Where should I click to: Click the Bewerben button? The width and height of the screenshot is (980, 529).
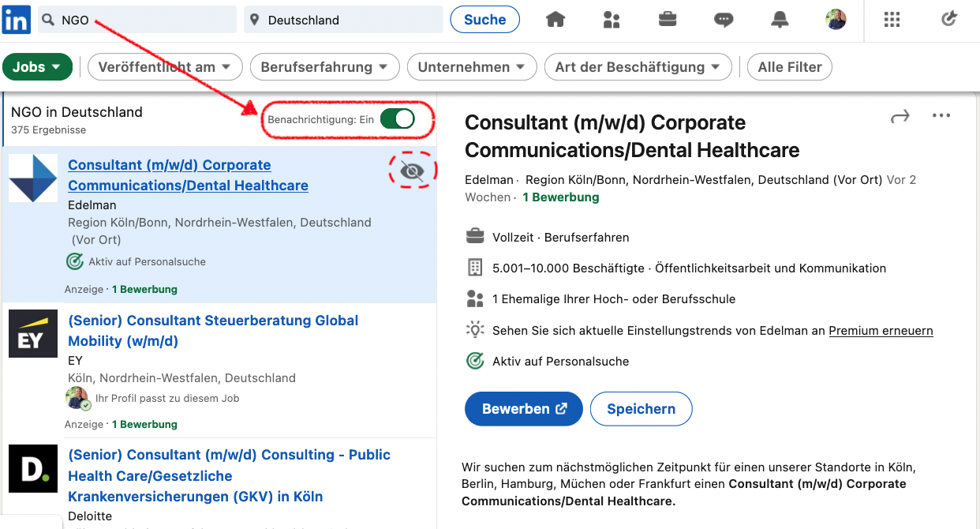pos(524,409)
